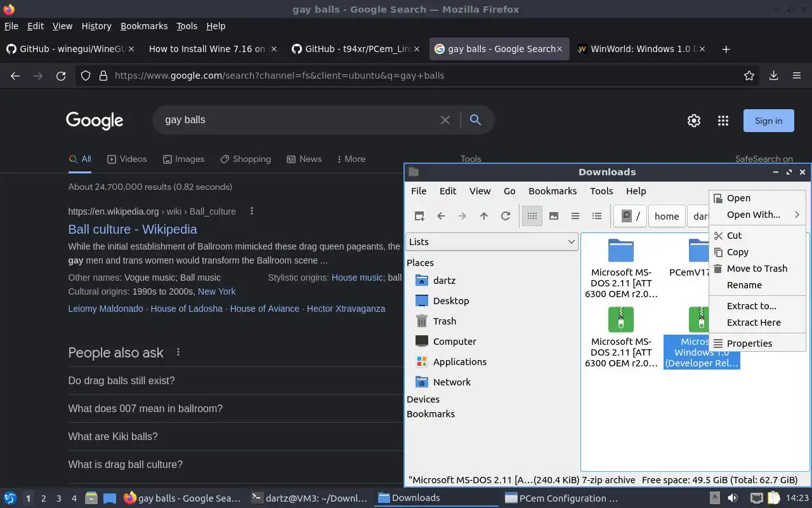Switch to PCem_Linux GitHub tab
Screen dimensions: 812x508
pyautogui.click(x=355, y=49)
